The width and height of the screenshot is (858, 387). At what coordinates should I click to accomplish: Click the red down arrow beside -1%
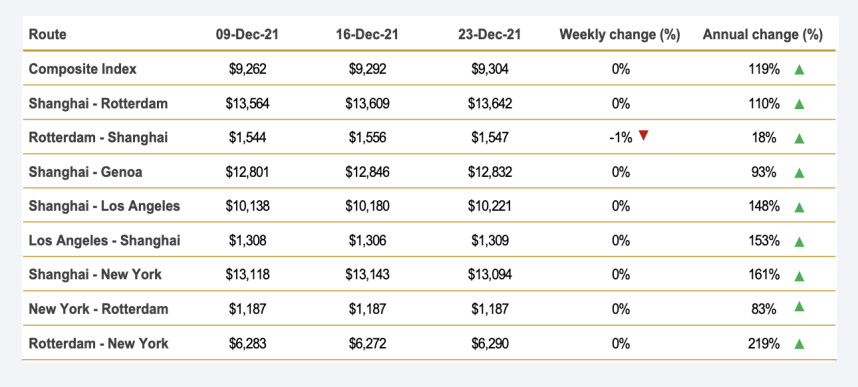644,135
